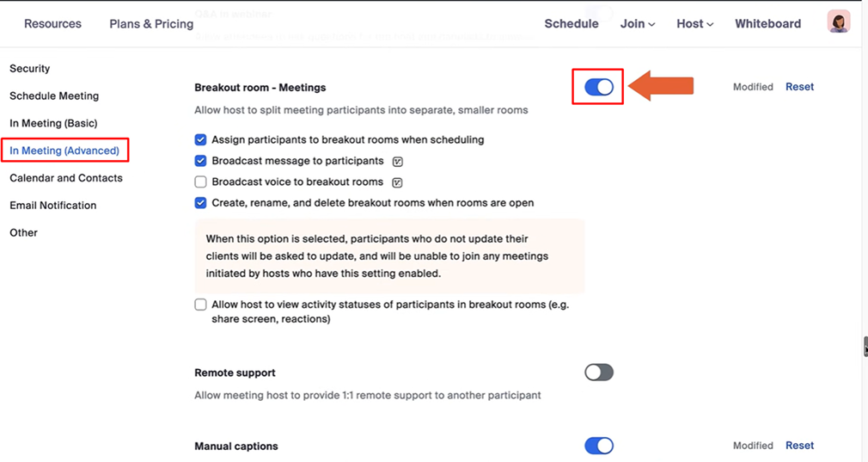Image resolution: width=868 pixels, height=462 pixels.
Task: Expand the Host dropdown menu
Action: tap(694, 24)
